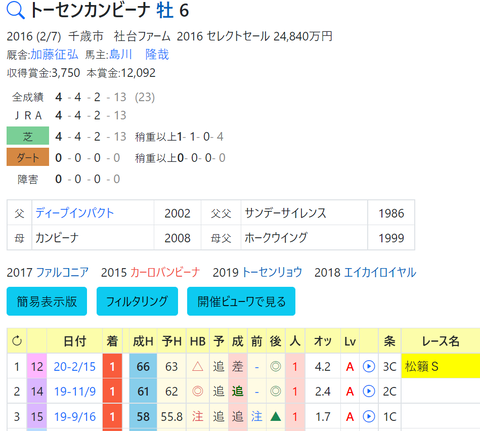Image resolution: width=480 pixels, height=431 pixels.
Task: Click the 日付 column header
Action: click(x=75, y=341)
